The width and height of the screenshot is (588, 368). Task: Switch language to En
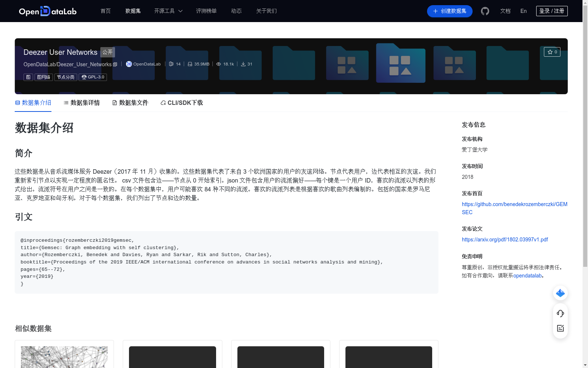point(524,11)
